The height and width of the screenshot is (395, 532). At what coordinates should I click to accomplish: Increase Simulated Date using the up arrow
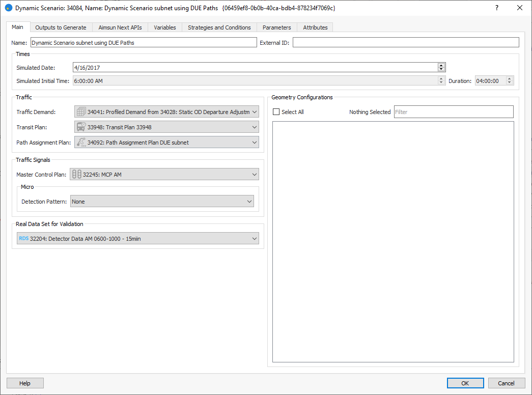coord(441,65)
